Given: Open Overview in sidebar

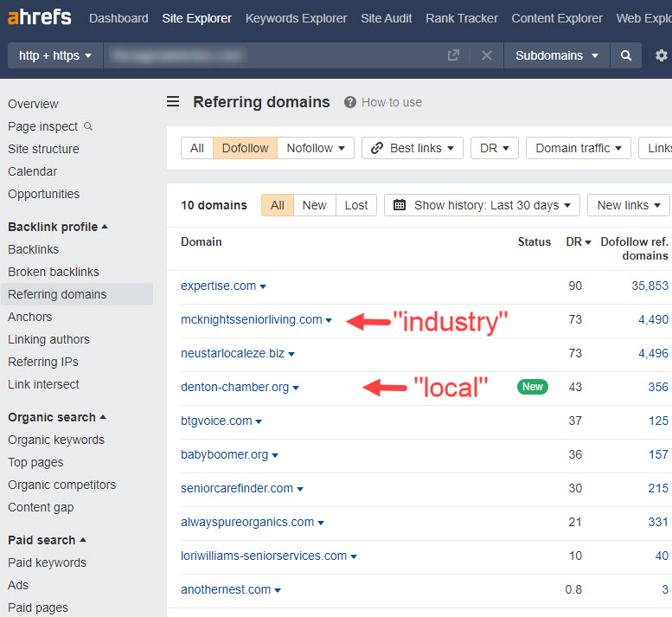Looking at the screenshot, I should (x=33, y=104).
